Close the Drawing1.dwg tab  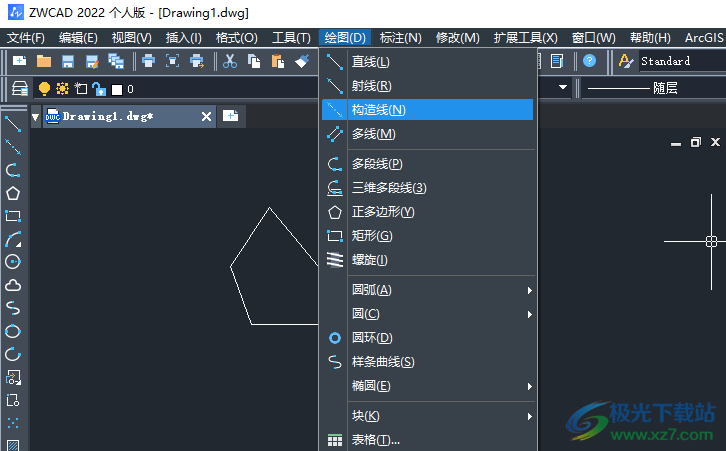(x=207, y=117)
